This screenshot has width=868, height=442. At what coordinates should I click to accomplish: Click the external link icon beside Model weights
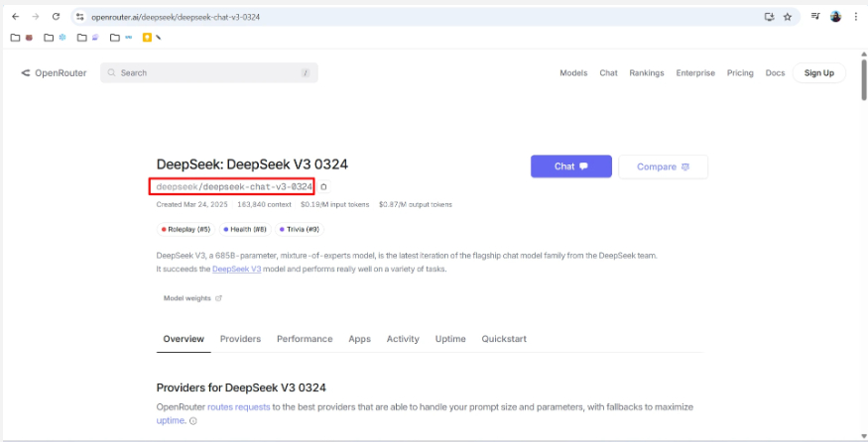point(218,298)
